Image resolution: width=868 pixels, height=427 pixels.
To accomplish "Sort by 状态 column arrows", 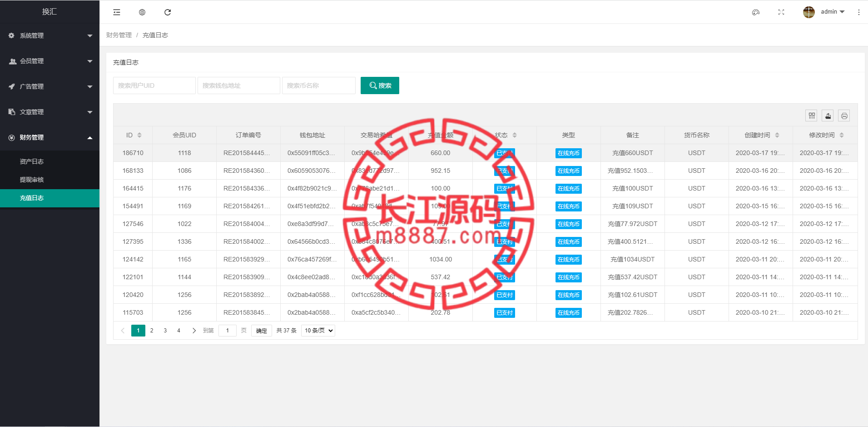I will [515, 135].
